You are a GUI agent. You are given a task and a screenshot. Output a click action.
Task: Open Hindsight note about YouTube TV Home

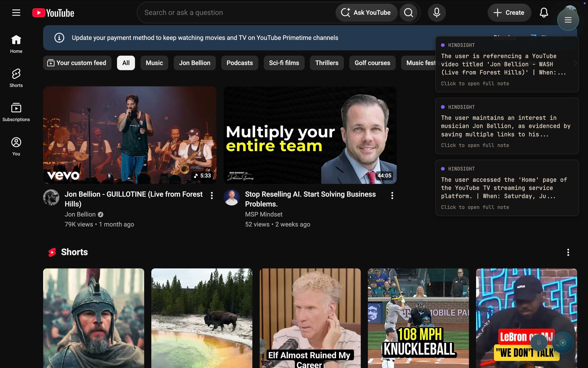[x=507, y=188]
